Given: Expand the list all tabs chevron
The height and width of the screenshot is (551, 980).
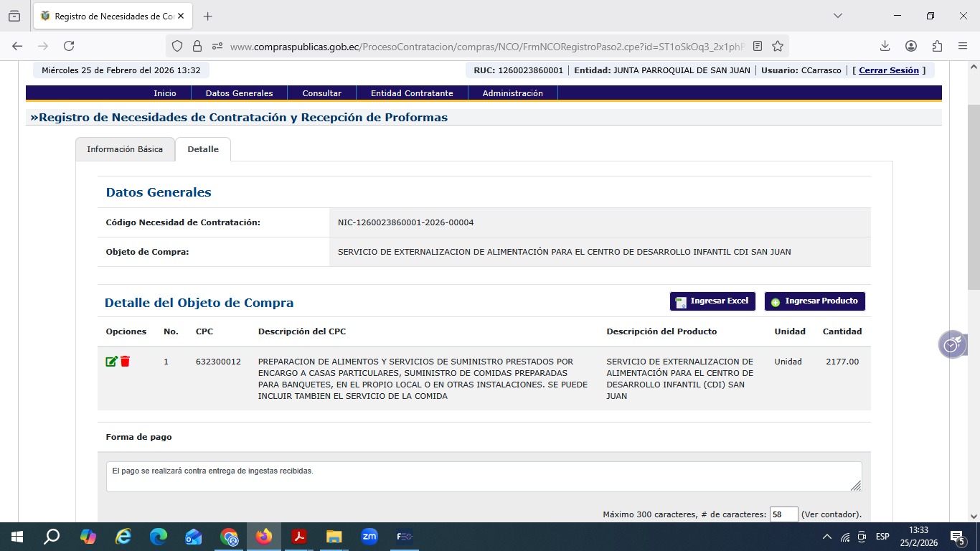Looking at the screenshot, I should (837, 16).
